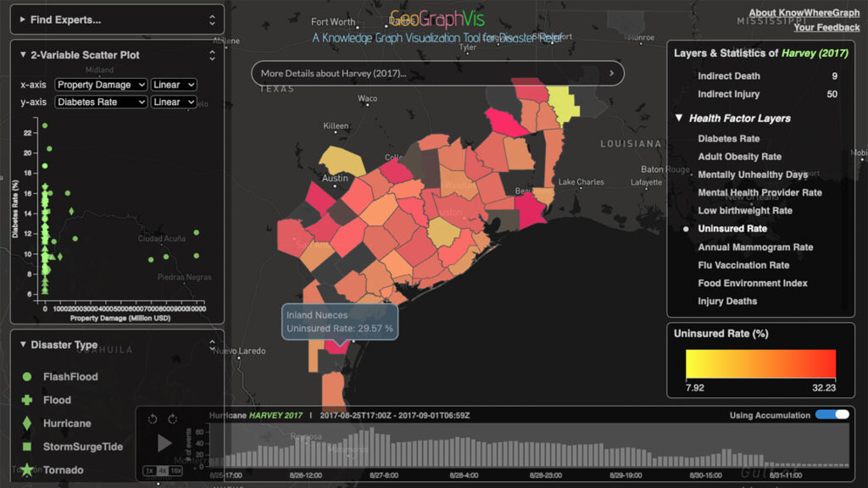Click the Uninsured Rate color gradient legend
868x488 pixels.
pyautogui.click(x=760, y=363)
